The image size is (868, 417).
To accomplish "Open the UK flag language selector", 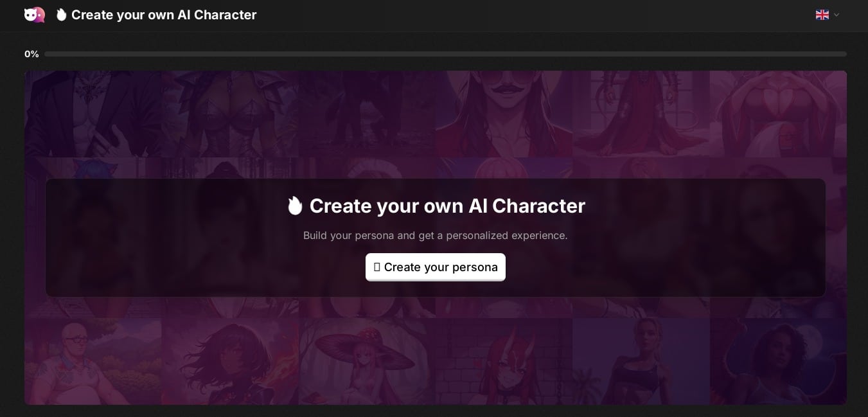I will click(822, 15).
